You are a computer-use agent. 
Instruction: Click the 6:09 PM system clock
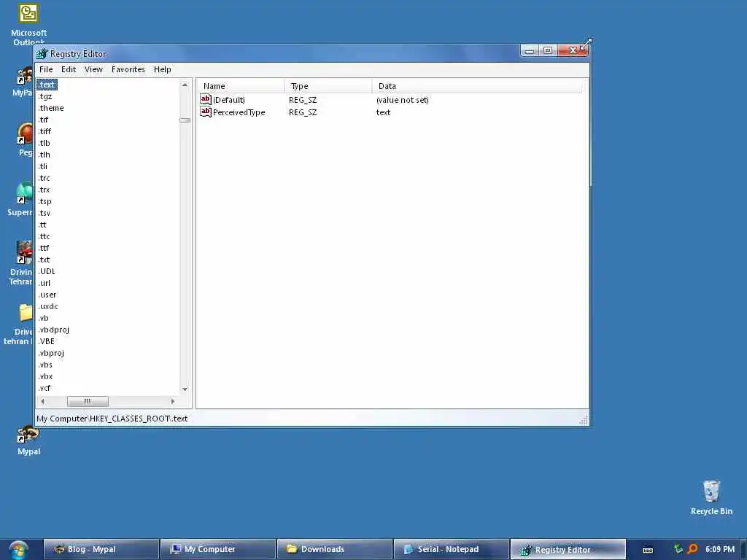coord(720,549)
